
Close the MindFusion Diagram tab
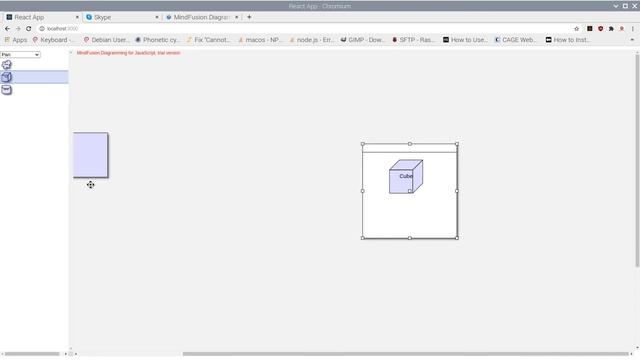tap(236, 17)
